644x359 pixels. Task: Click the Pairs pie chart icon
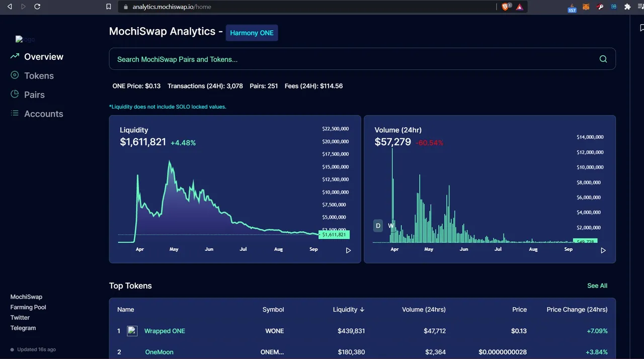click(x=15, y=94)
